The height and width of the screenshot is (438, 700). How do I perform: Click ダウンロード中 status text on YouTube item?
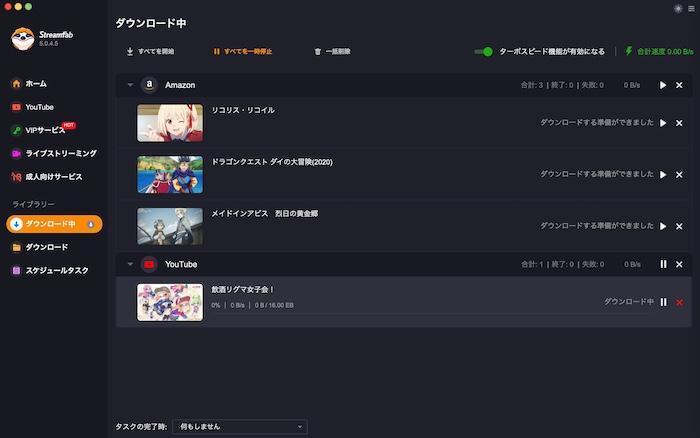tap(629, 302)
